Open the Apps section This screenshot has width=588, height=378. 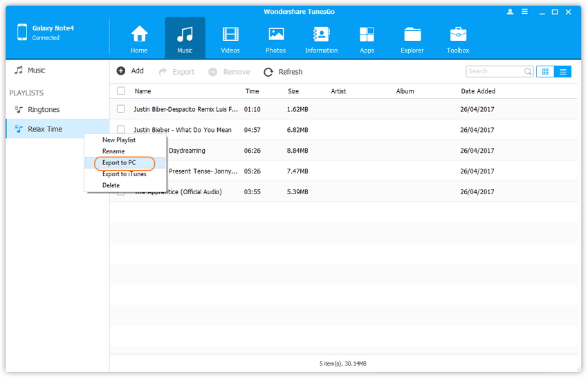point(367,39)
